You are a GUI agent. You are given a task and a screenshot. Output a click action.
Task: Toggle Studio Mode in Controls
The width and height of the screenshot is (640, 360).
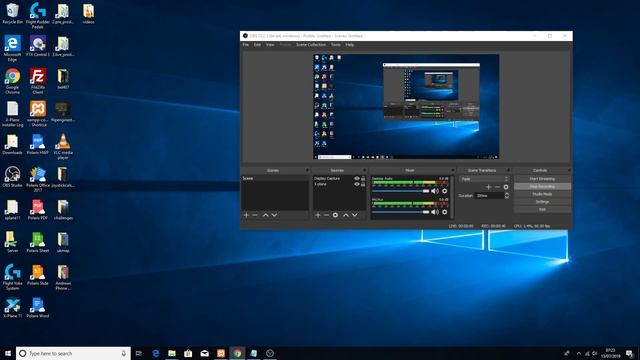(x=542, y=194)
